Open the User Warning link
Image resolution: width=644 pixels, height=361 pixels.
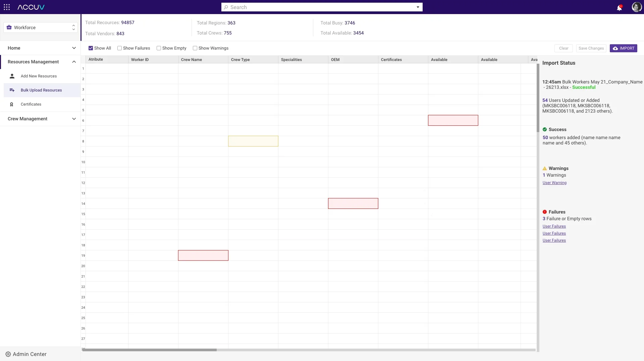[554, 183]
